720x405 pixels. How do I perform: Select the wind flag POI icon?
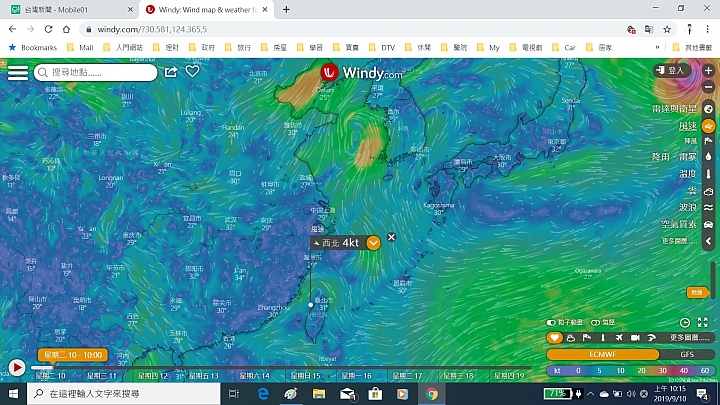[587, 338]
